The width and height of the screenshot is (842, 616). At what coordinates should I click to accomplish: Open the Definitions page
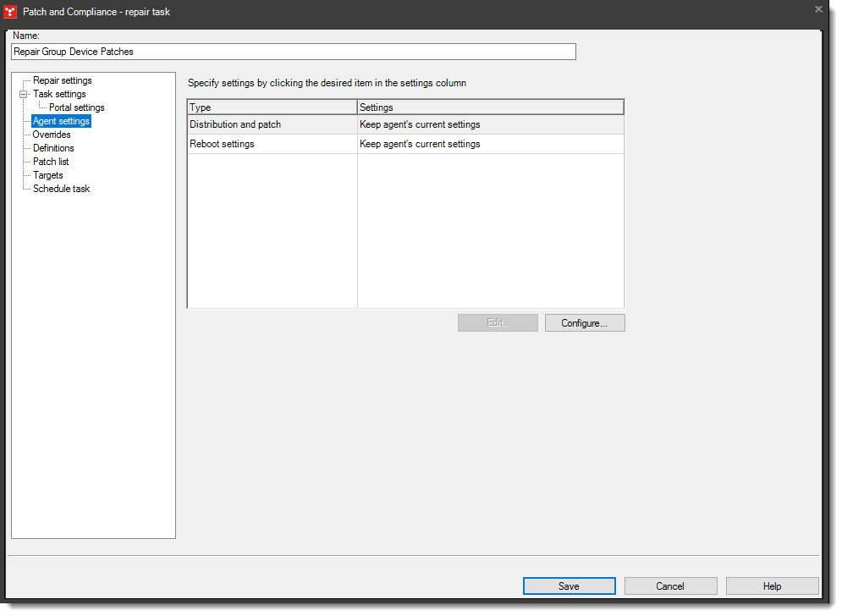click(53, 147)
